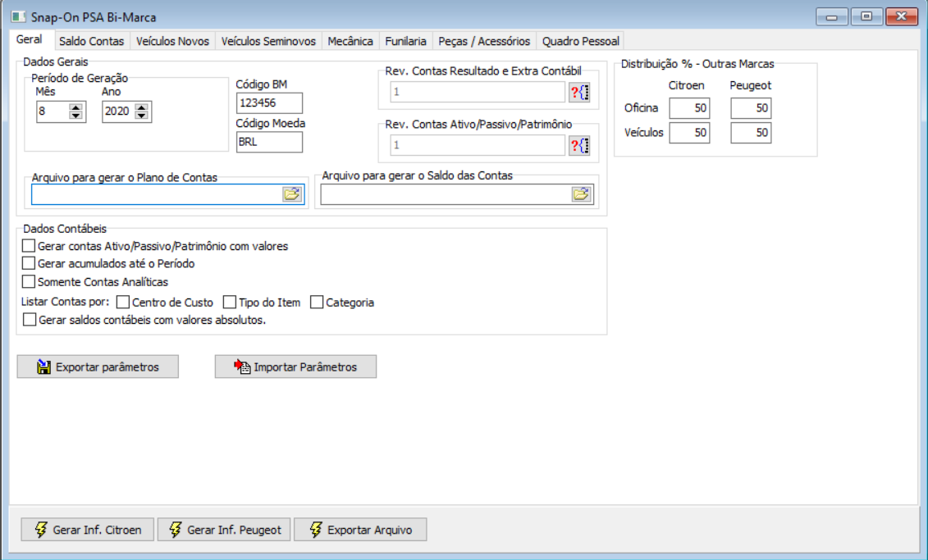
Task: Minimize the Snap-On PSA Bi-Marca window
Action: (832, 16)
